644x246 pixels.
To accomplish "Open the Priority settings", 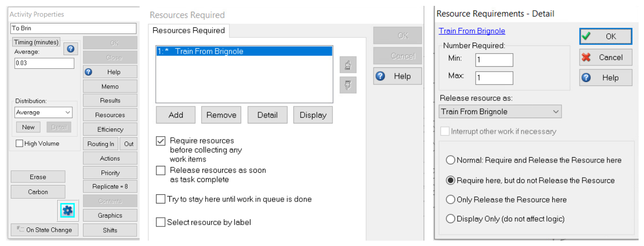I will [110, 173].
